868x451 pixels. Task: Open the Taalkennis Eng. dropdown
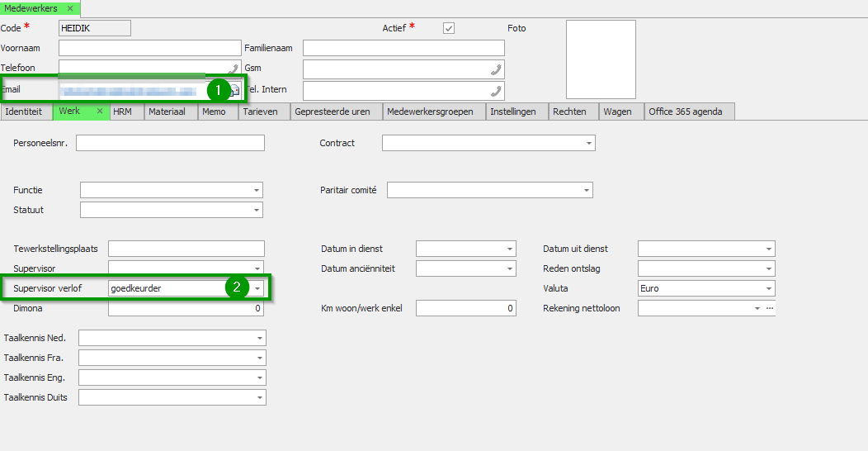click(260, 377)
